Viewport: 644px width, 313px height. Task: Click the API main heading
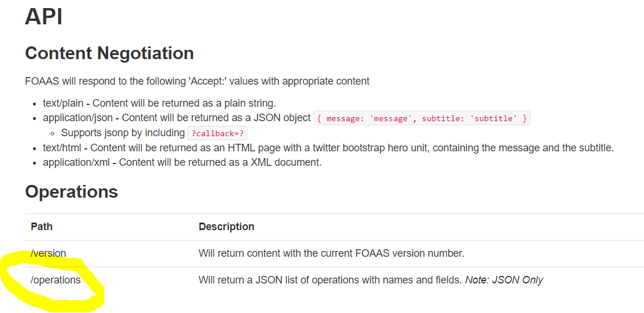pos(43,16)
